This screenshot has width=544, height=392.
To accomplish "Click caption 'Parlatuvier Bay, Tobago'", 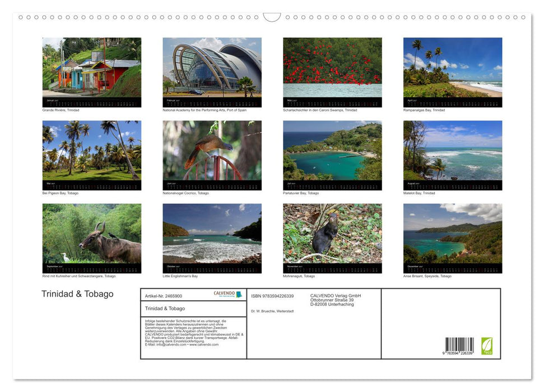I will coord(301,193).
